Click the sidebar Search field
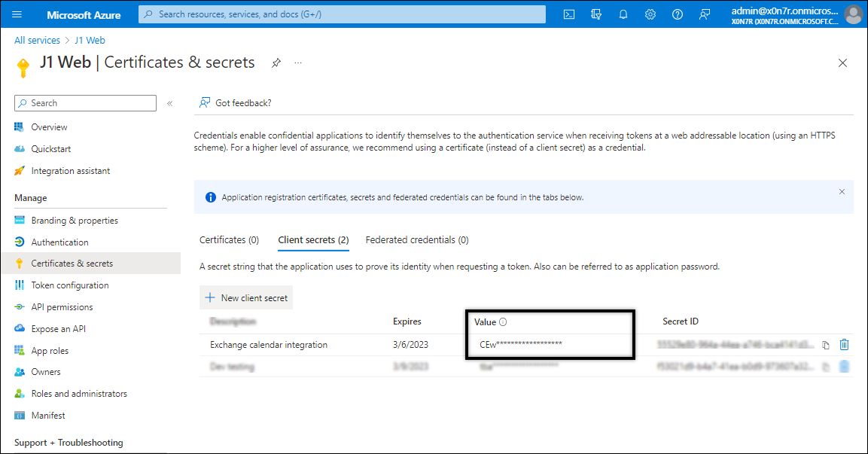Screen dimensions: 868x454 86,103
